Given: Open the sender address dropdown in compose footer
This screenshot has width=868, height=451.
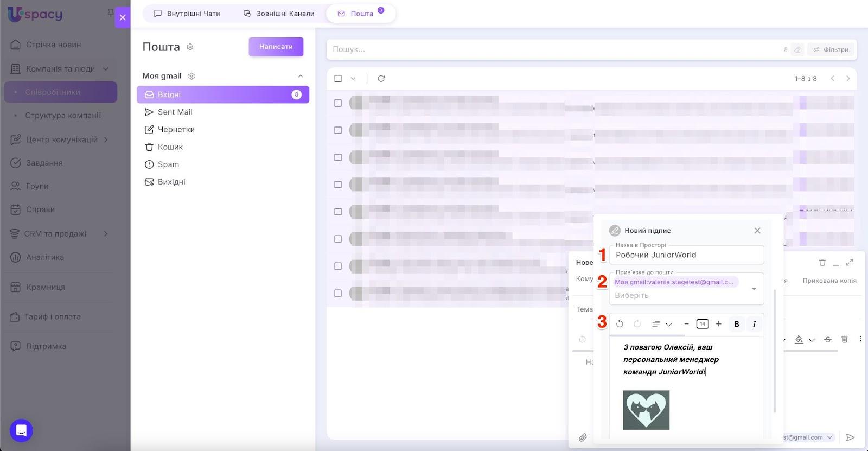Looking at the screenshot, I should pos(829,437).
